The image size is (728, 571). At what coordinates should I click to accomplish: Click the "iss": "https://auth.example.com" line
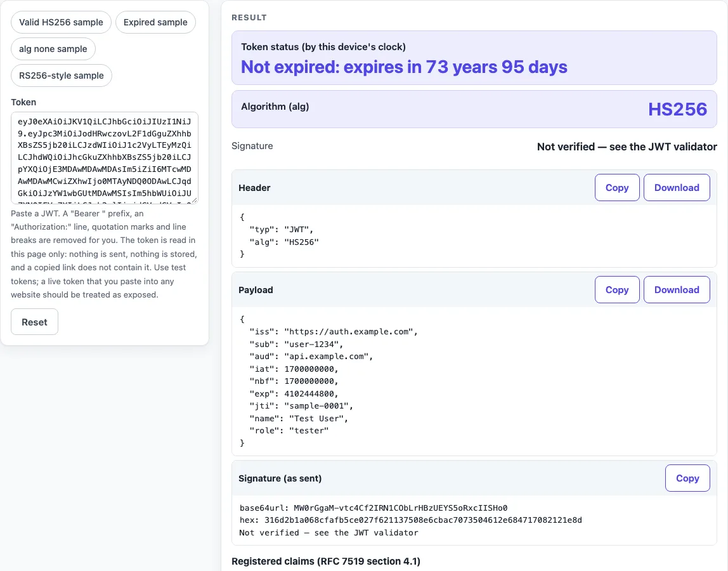point(334,332)
